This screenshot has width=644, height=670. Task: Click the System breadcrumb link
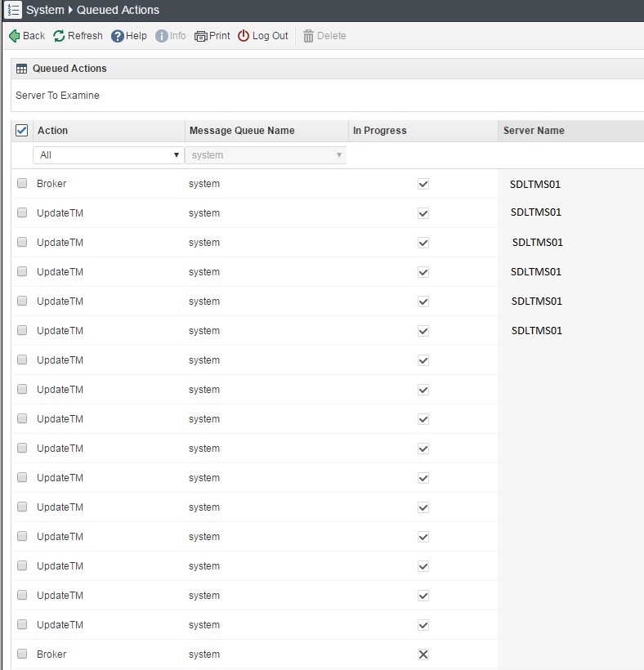(x=45, y=11)
